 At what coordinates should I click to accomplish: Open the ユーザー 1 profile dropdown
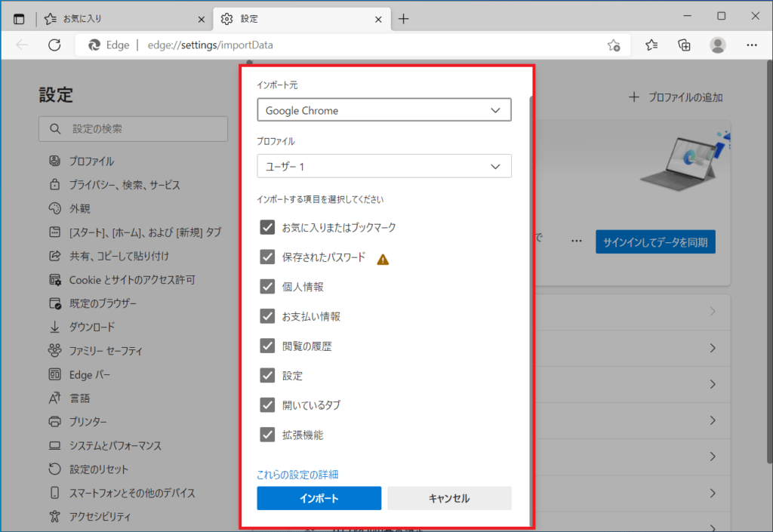click(383, 166)
